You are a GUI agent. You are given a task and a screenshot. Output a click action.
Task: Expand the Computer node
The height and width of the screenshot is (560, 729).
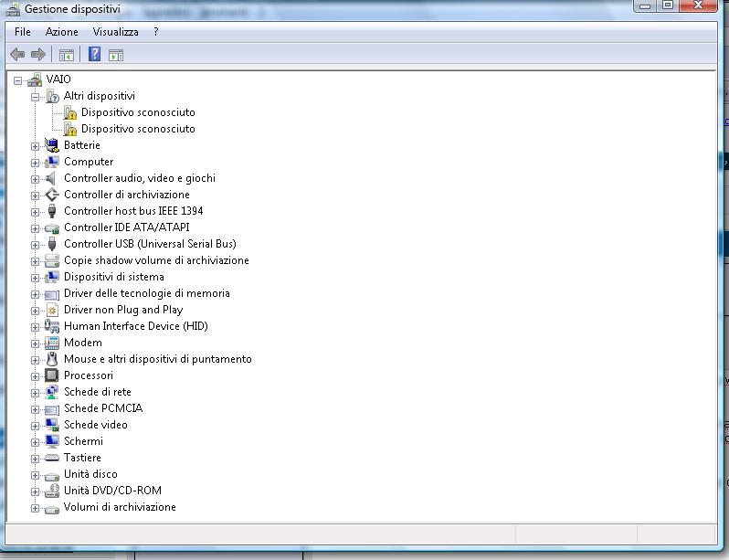(36, 163)
